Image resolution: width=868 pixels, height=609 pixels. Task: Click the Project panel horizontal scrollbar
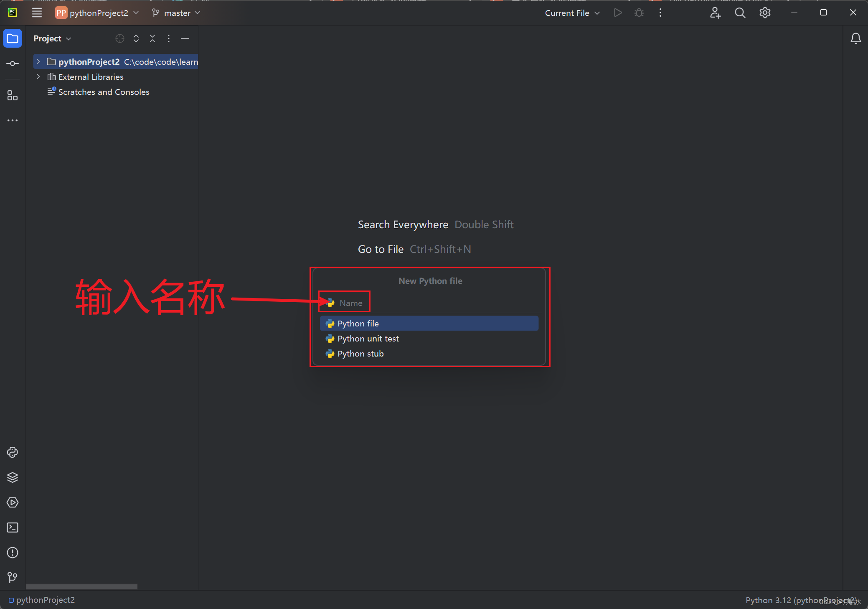click(82, 586)
